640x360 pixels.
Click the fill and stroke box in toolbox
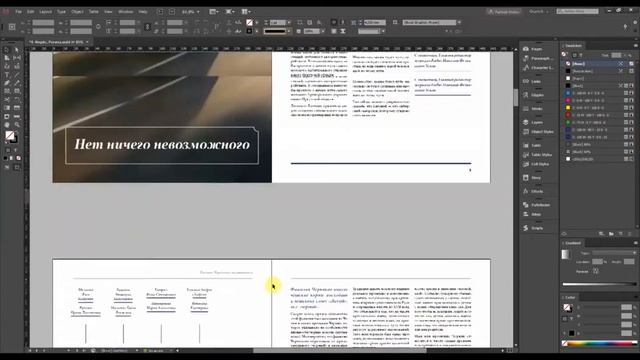pyautogui.click(x=11, y=137)
